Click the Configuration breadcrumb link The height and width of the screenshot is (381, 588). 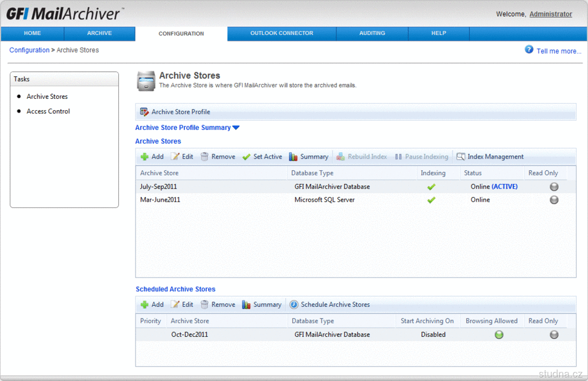click(29, 51)
